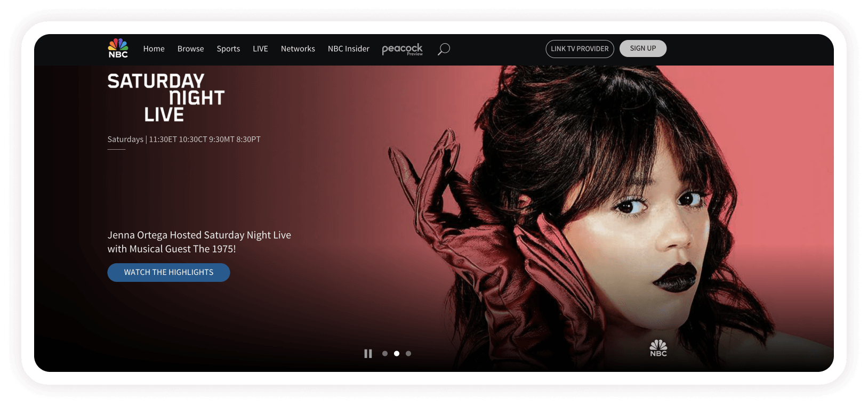Open the Networks menu
Viewport: 868px width, 406px height.
[298, 48]
